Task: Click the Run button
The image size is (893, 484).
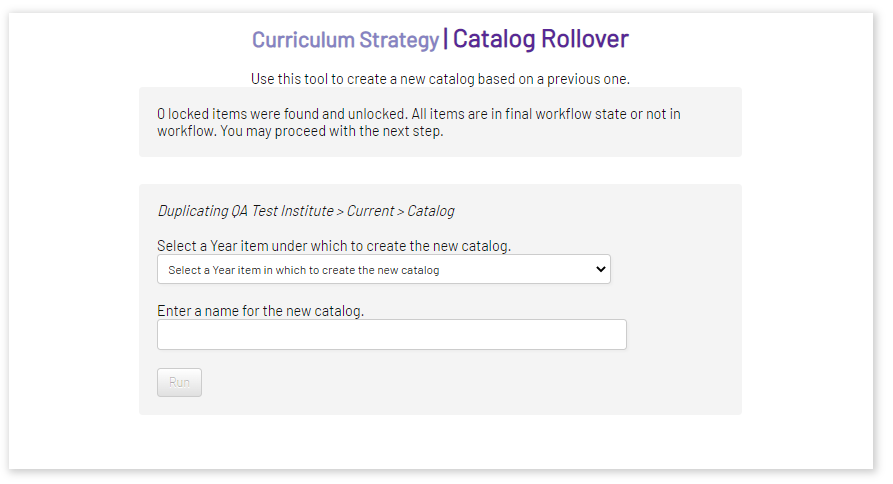Action: (x=179, y=382)
